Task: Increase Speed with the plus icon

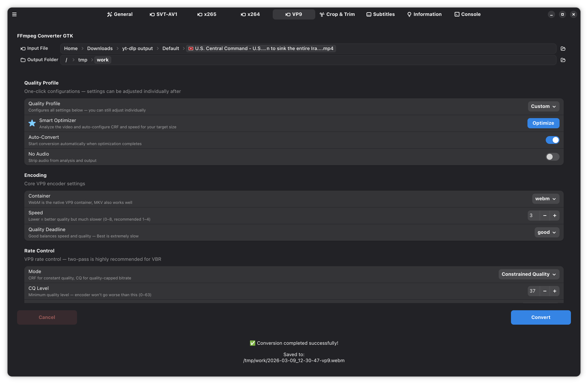Action: click(554, 216)
